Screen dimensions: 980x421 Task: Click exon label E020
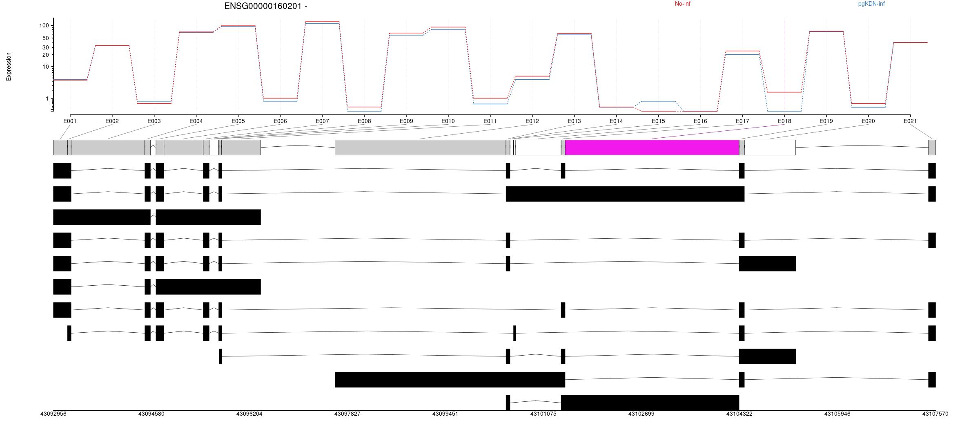(x=868, y=121)
